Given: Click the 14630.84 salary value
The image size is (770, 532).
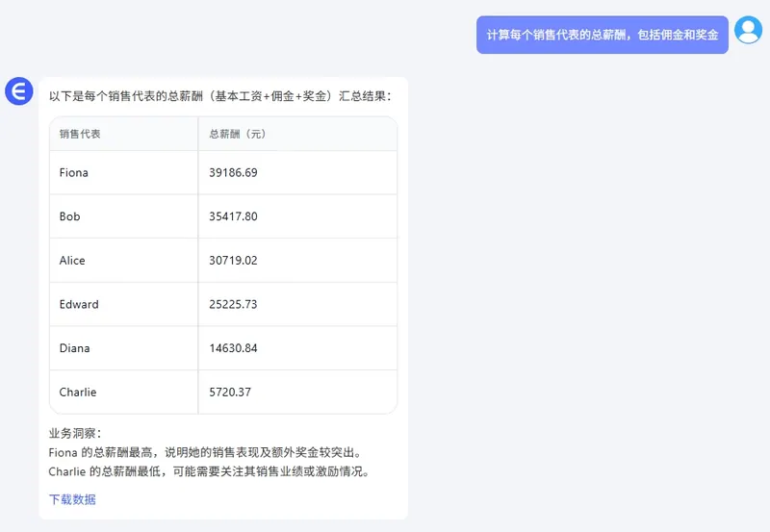Looking at the screenshot, I should [x=233, y=348].
